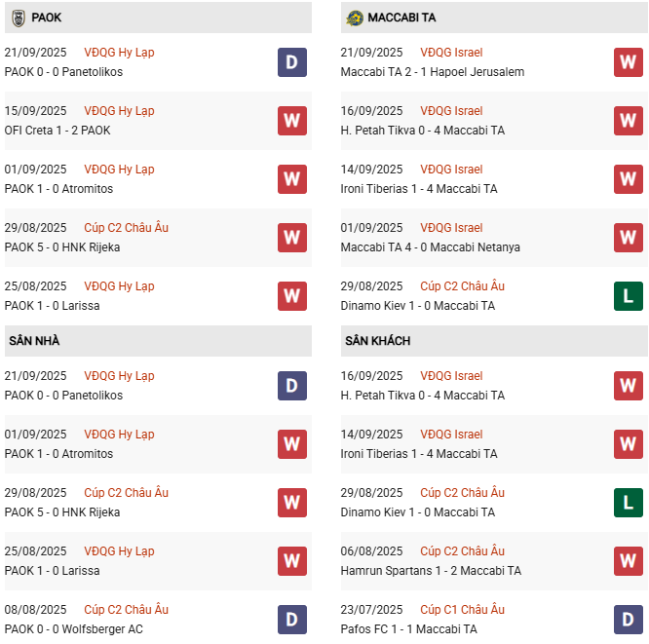
Task: Click the PAOK club crest icon
Action: pos(18,18)
